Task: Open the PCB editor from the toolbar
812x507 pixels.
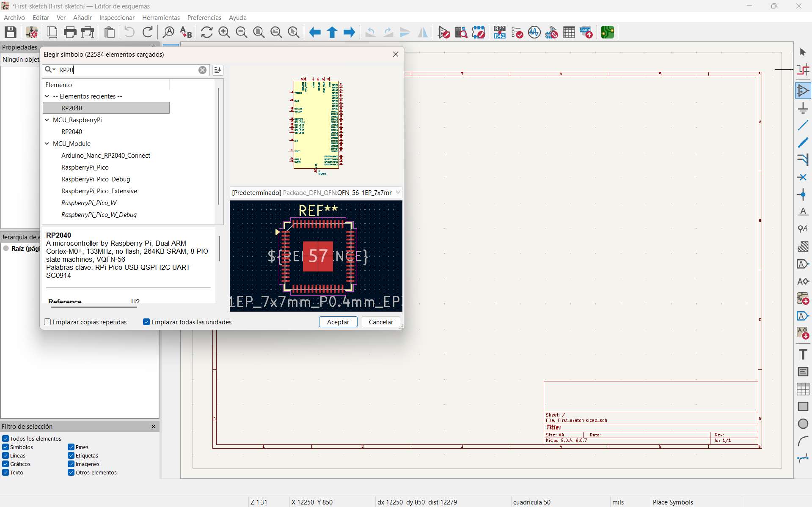Action: pyautogui.click(x=608, y=32)
